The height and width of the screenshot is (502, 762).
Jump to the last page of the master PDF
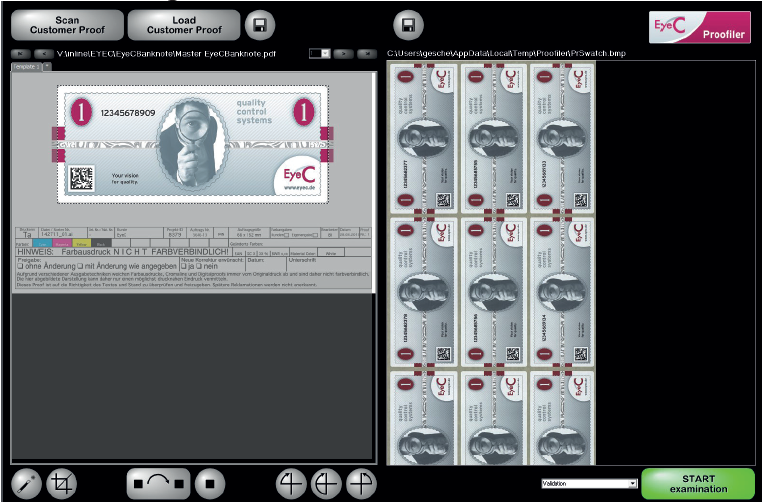367,53
